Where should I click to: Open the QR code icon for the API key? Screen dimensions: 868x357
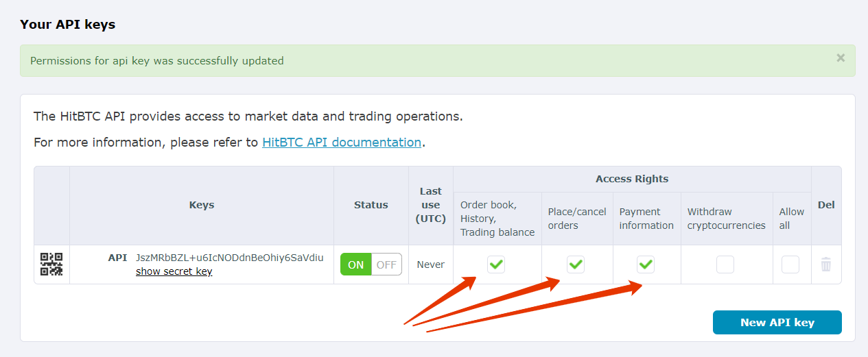51,264
